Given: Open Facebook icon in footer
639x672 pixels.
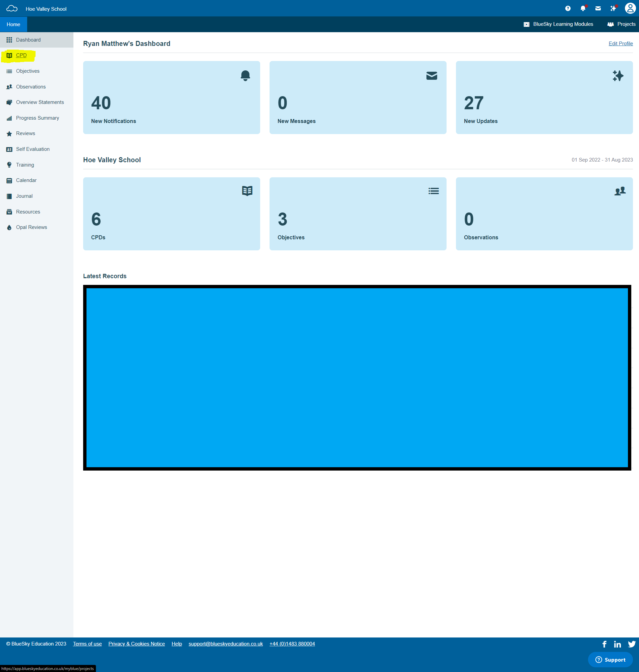Looking at the screenshot, I should tap(604, 644).
